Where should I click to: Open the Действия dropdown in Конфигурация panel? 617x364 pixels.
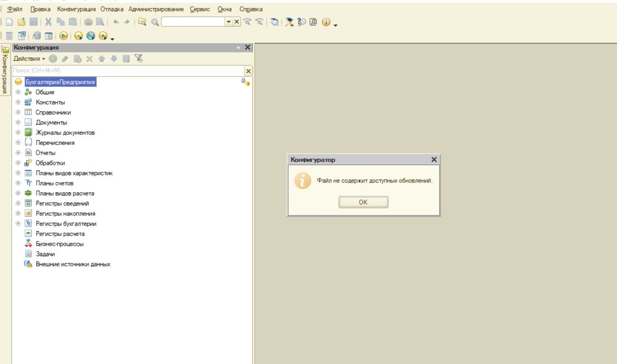[x=29, y=58]
